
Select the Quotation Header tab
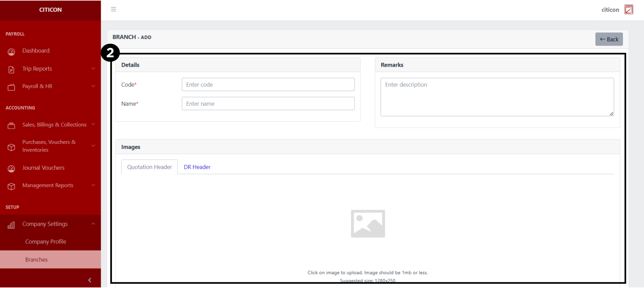tap(149, 167)
